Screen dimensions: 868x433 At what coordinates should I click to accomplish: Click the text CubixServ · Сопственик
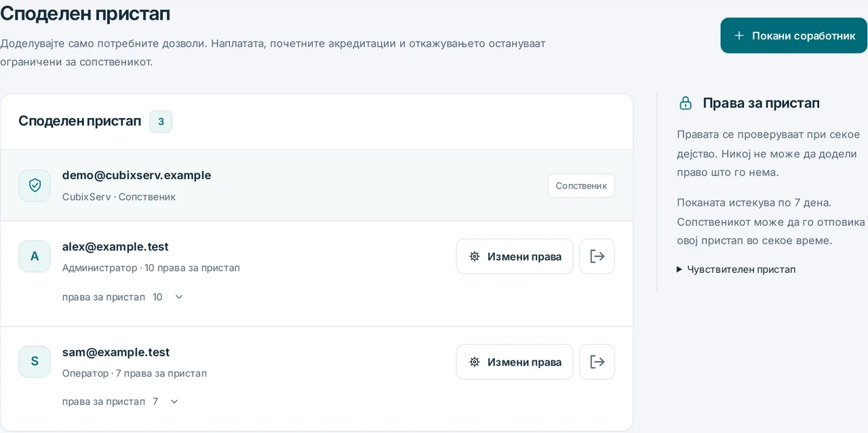coord(119,197)
